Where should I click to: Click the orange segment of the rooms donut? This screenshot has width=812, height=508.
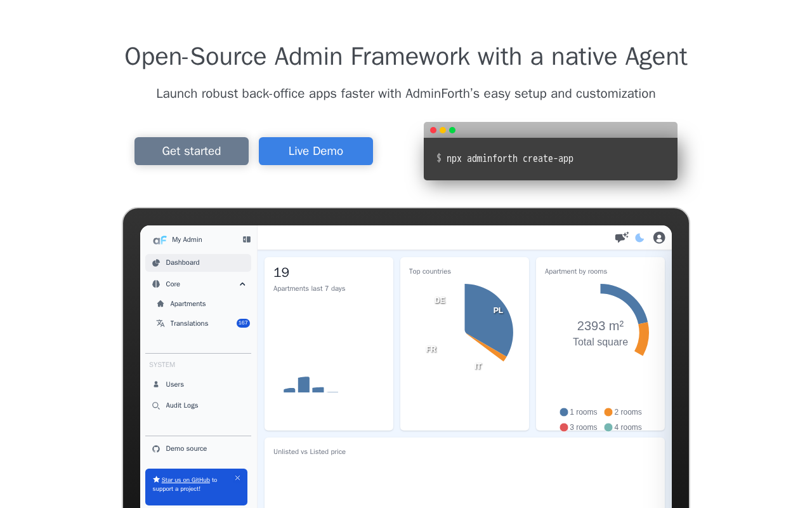(x=642, y=339)
